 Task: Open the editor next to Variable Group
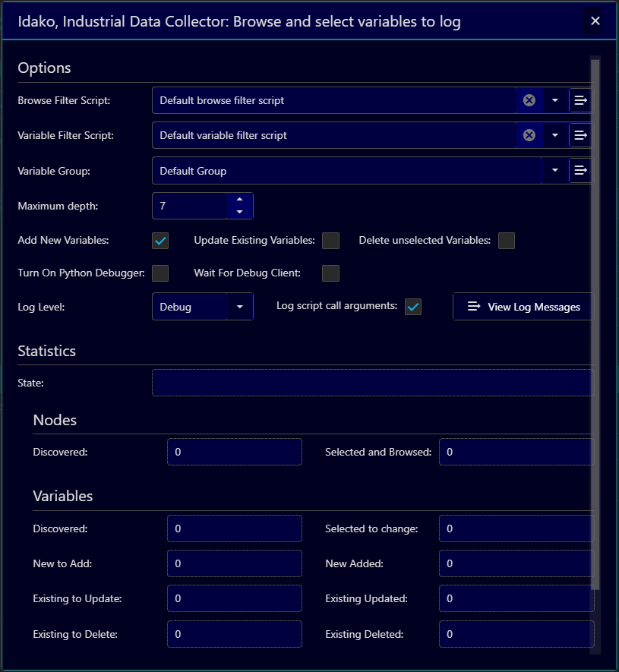580,170
